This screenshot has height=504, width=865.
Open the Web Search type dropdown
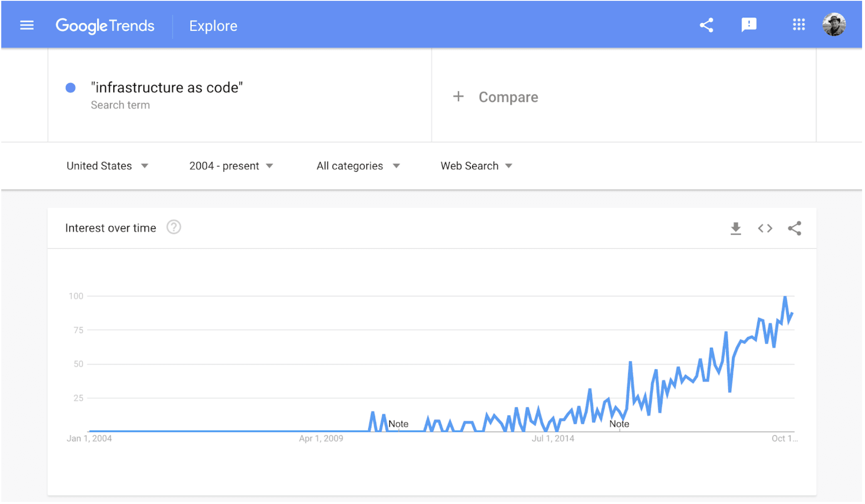coord(476,166)
